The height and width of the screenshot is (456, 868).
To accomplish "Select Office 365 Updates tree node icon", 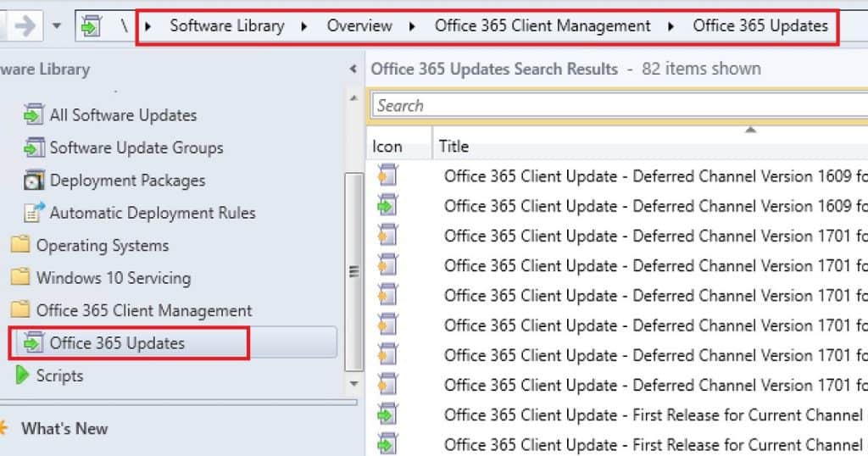I will [x=34, y=343].
